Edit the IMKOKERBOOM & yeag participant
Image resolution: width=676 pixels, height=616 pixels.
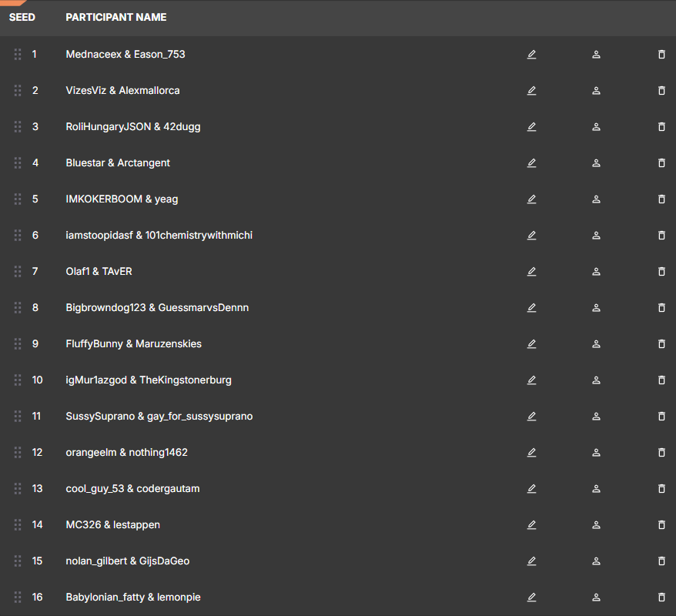point(531,199)
